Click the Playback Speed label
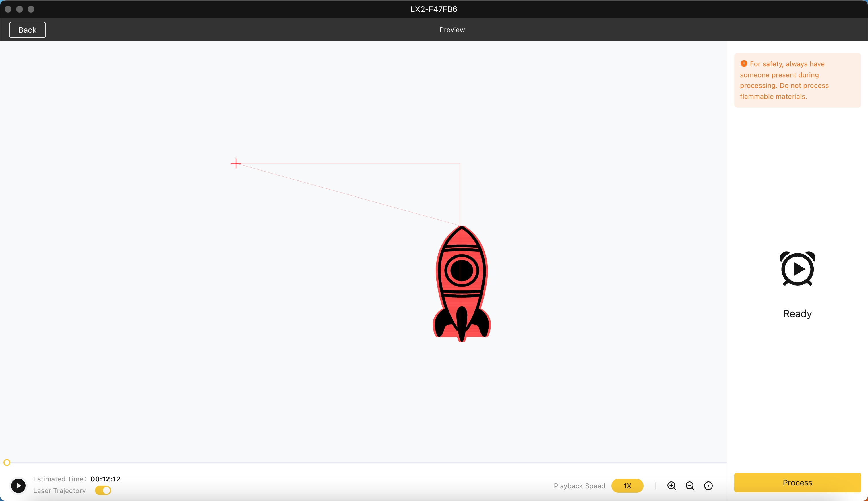The height and width of the screenshot is (501, 868). [x=579, y=486]
